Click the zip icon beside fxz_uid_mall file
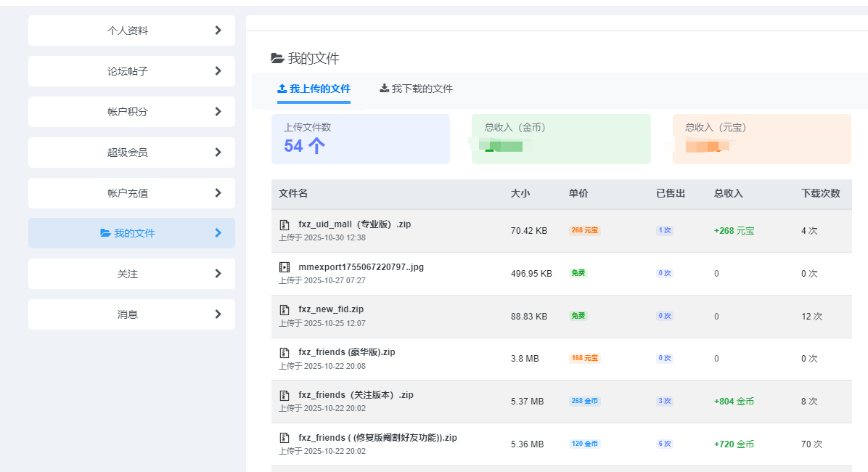868x472 pixels. point(284,225)
